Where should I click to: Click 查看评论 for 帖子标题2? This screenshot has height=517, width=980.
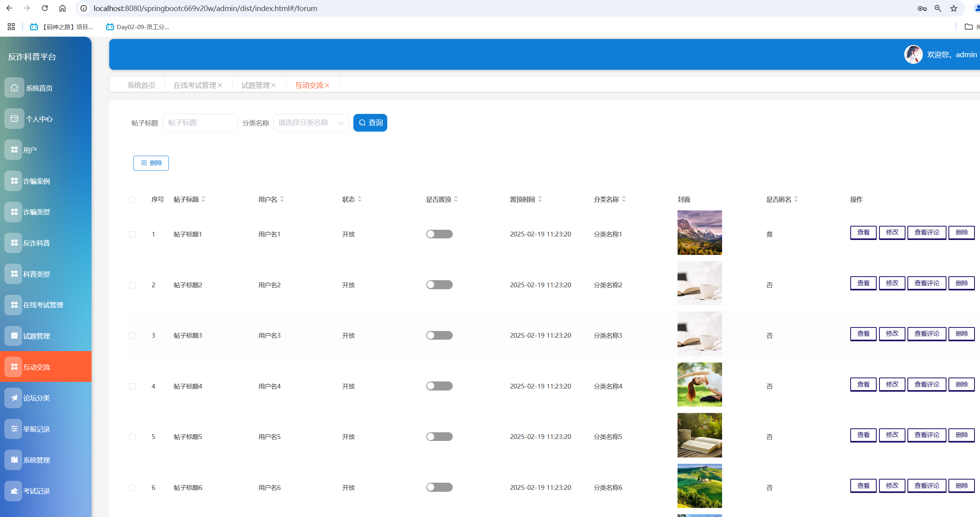926,283
